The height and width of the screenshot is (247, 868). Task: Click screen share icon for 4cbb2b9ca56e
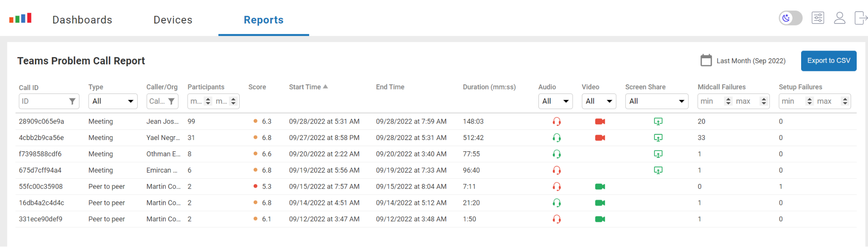coord(658,138)
